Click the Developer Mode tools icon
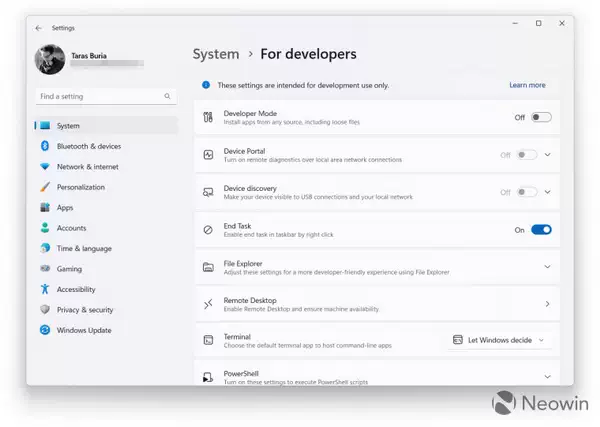Image resolution: width=600 pixels, height=427 pixels. click(208, 117)
